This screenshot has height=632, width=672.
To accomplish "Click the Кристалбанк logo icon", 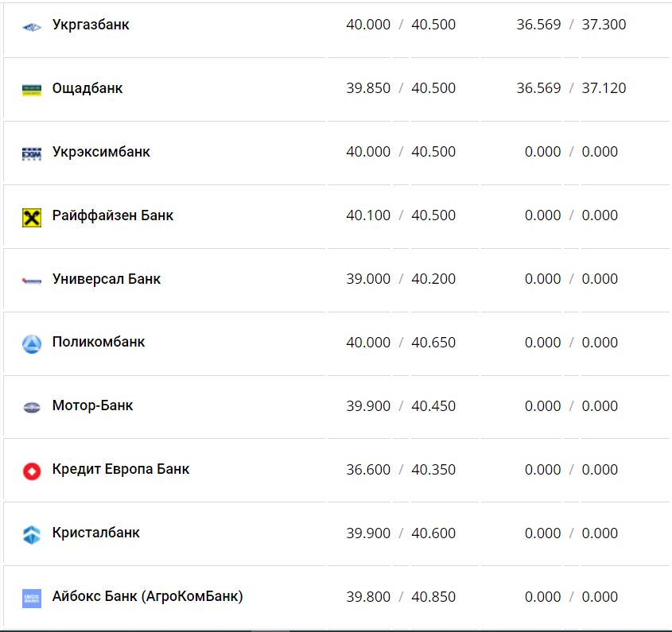I will pos(31,535).
